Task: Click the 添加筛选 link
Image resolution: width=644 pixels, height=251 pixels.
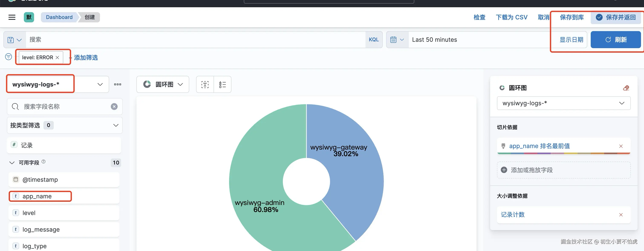Action: click(x=86, y=58)
